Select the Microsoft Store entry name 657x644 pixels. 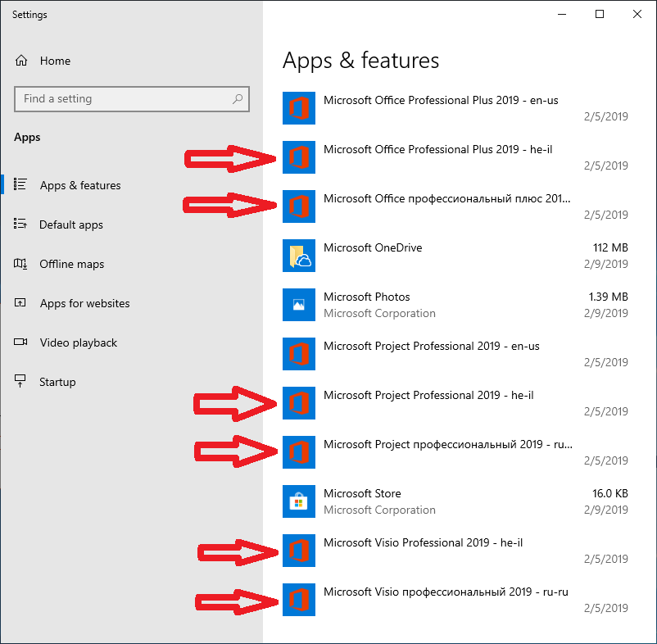coord(362,493)
